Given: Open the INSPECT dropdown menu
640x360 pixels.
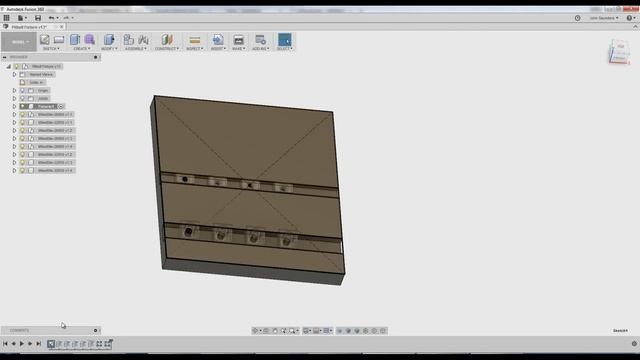Looking at the screenshot, I should [x=195, y=49].
